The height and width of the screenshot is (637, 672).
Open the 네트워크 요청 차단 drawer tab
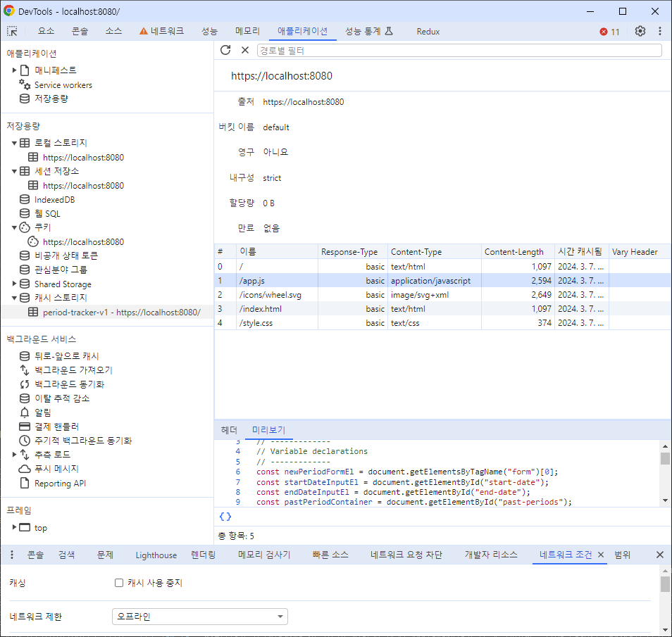click(406, 555)
